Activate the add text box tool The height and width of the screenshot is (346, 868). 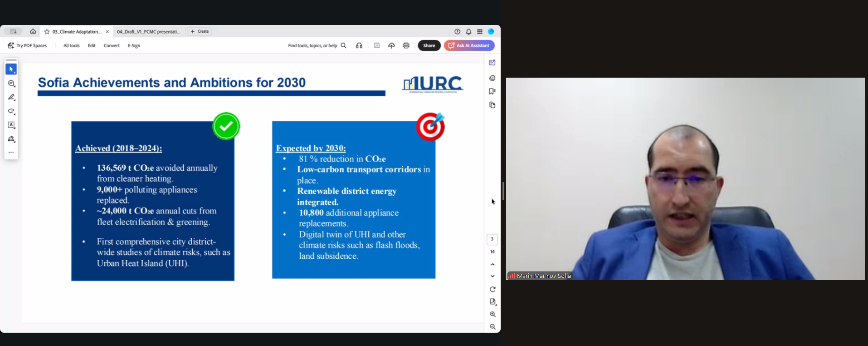[11, 125]
